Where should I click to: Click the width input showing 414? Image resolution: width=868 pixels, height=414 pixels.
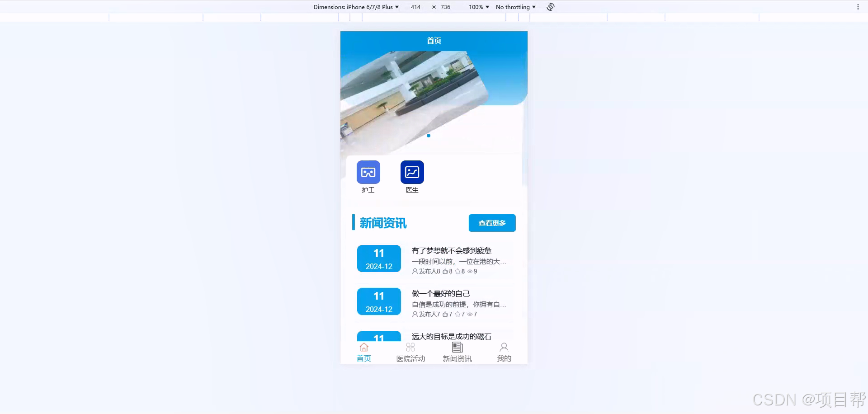click(415, 7)
